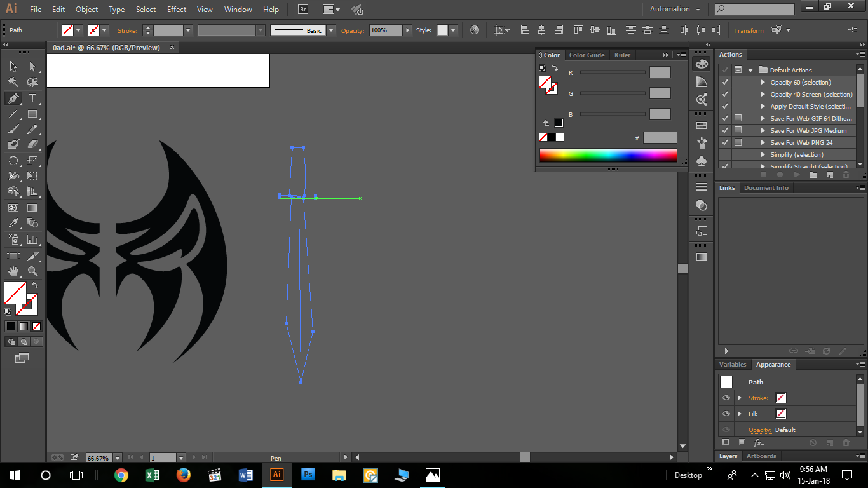868x488 pixels.
Task: Open the Opacity percentage dropdown
Action: point(407,30)
